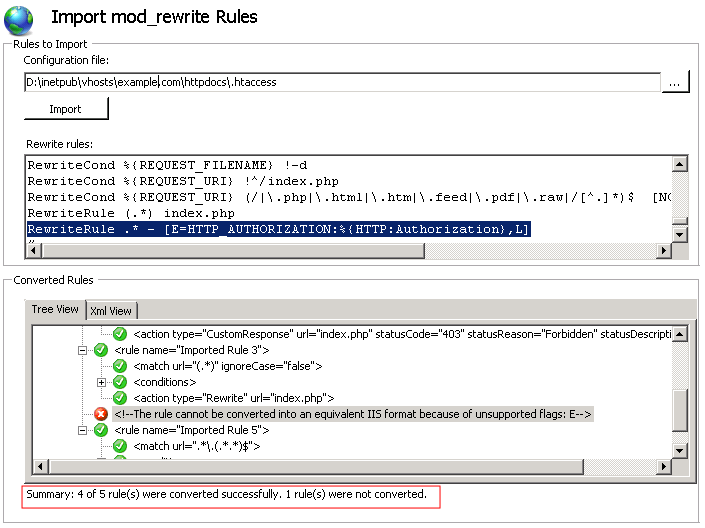Click green check icon beside ignoreCase match node
This screenshot has height=528, width=705.
pyautogui.click(x=120, y=366)
